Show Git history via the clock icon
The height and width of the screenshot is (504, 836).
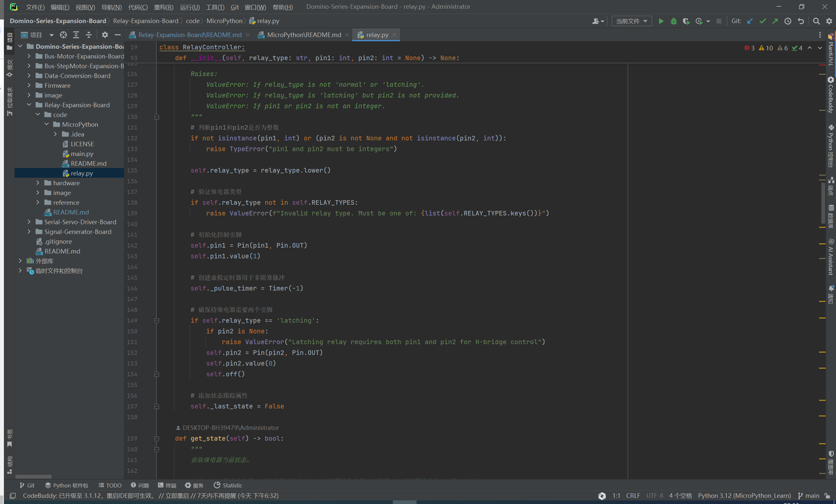coord(788,21)
